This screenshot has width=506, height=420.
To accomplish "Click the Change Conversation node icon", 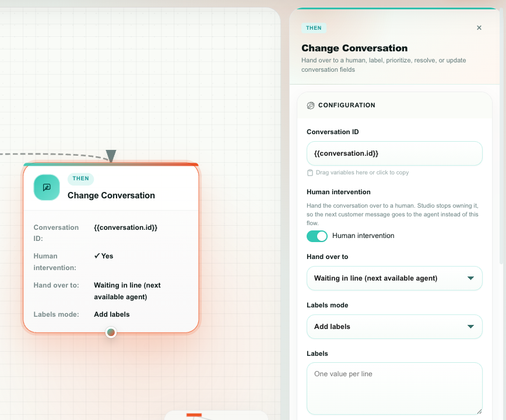I will (x=47, y=188).
